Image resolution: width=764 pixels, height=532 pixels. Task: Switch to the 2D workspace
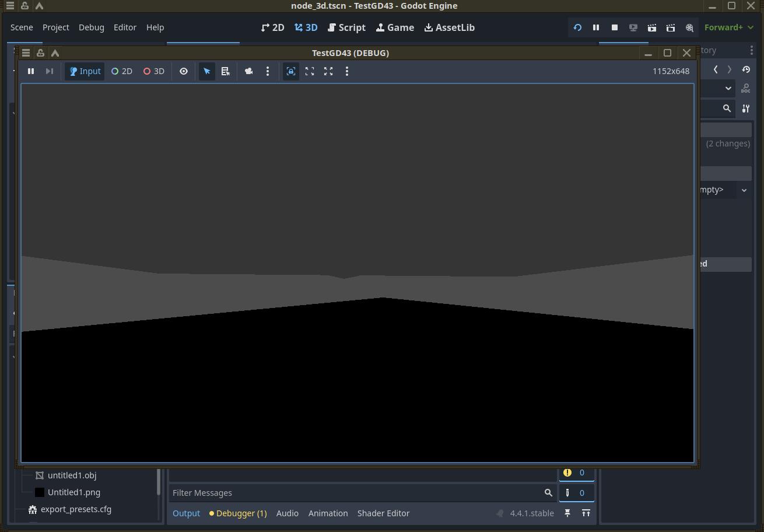(x=273, y=27)
